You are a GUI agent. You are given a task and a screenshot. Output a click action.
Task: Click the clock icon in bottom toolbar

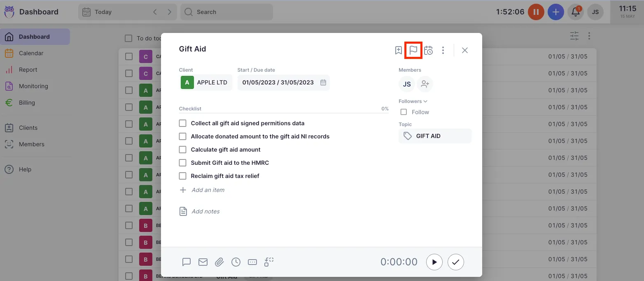[x=236, y=262]
